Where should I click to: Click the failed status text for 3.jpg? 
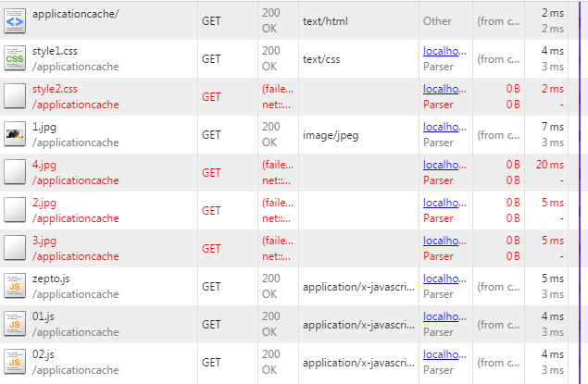(277, 241)
